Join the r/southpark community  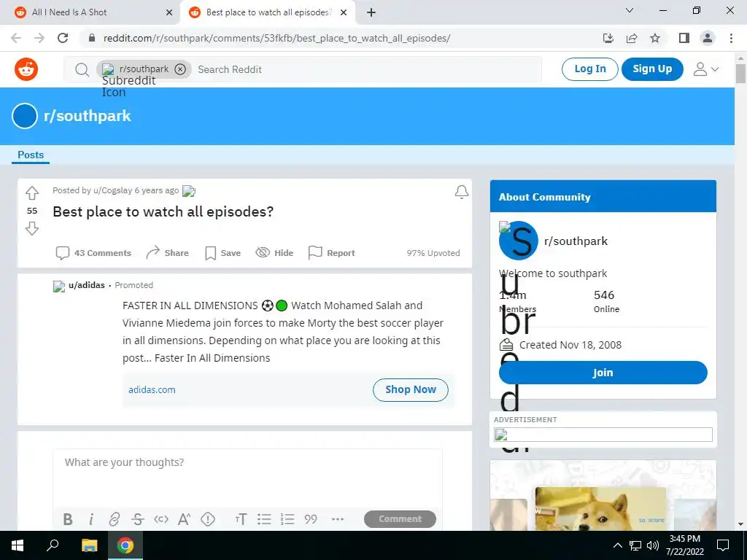click(x=603, y=373)
